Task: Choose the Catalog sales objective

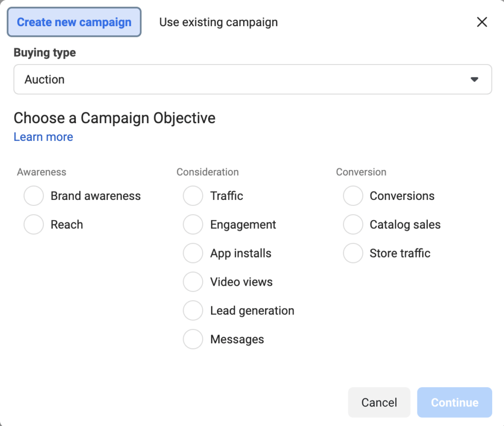Action: click(x=353, y=224)
